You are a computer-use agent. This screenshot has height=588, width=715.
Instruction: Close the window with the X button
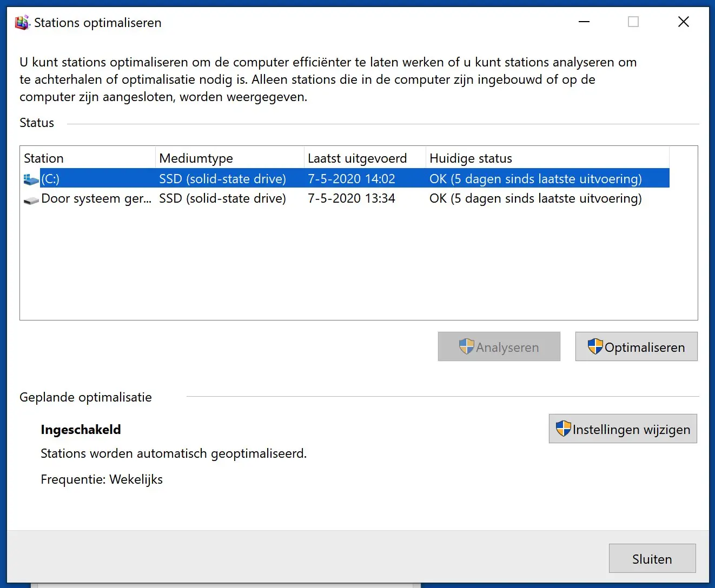(x=684, y=22)
